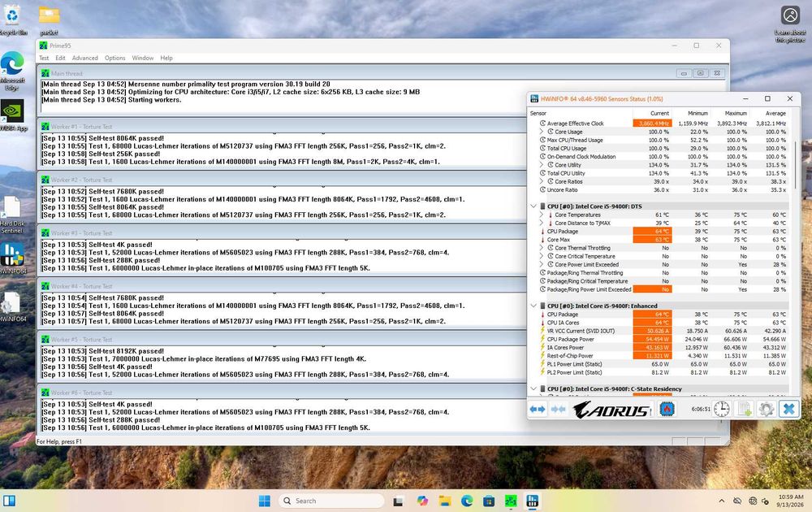Open Copilot from taskbar
Viewport: 812px width, 512px height.
point(422,501)
